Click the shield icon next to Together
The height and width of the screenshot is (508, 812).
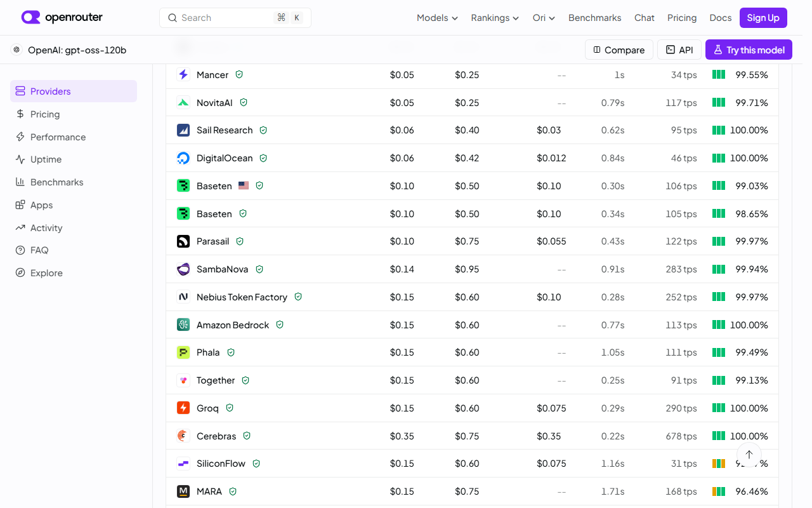pos(246,380)
